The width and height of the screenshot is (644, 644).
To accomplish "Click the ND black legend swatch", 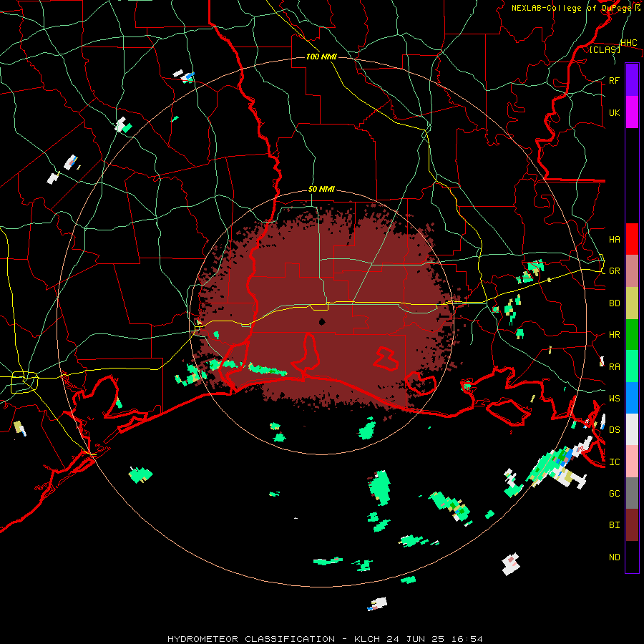I will pos(632,557).
